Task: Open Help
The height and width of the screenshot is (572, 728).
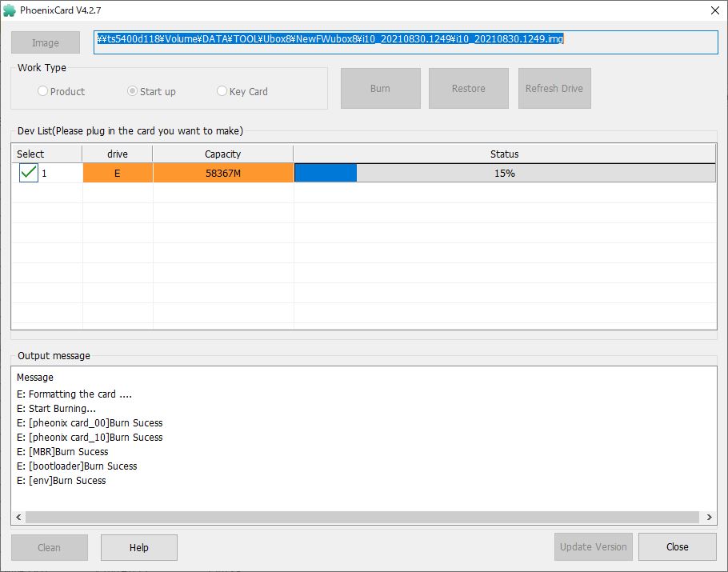Action: point(139,547)
